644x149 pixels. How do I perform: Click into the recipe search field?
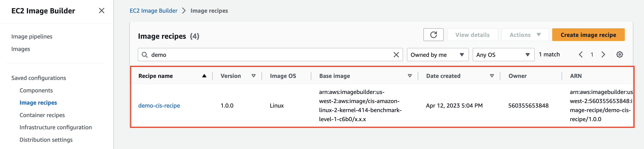point(270,55)
